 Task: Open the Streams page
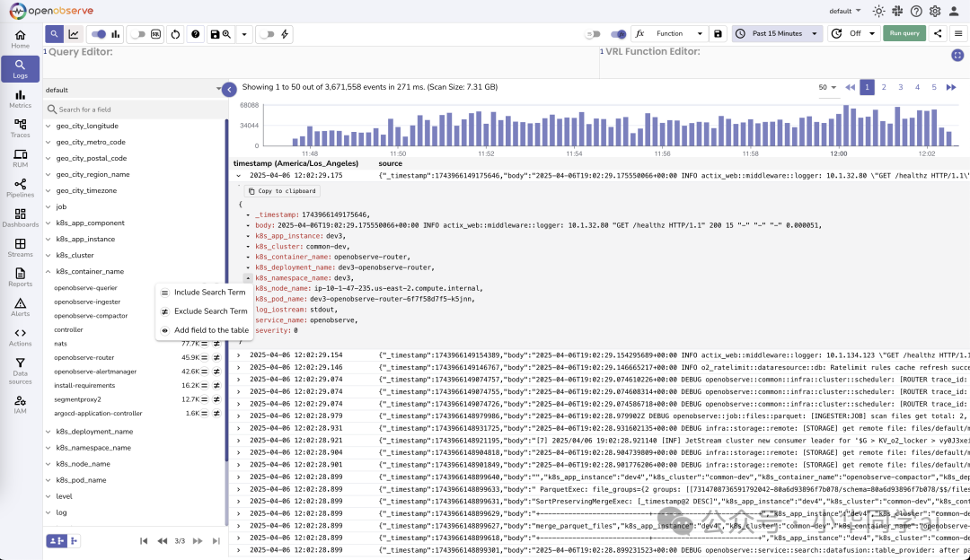(21, 248)
